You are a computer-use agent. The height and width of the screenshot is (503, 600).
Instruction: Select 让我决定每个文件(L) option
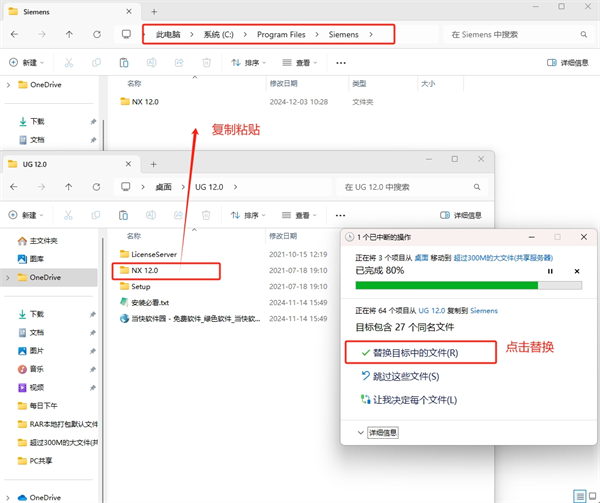click(414, 399)
